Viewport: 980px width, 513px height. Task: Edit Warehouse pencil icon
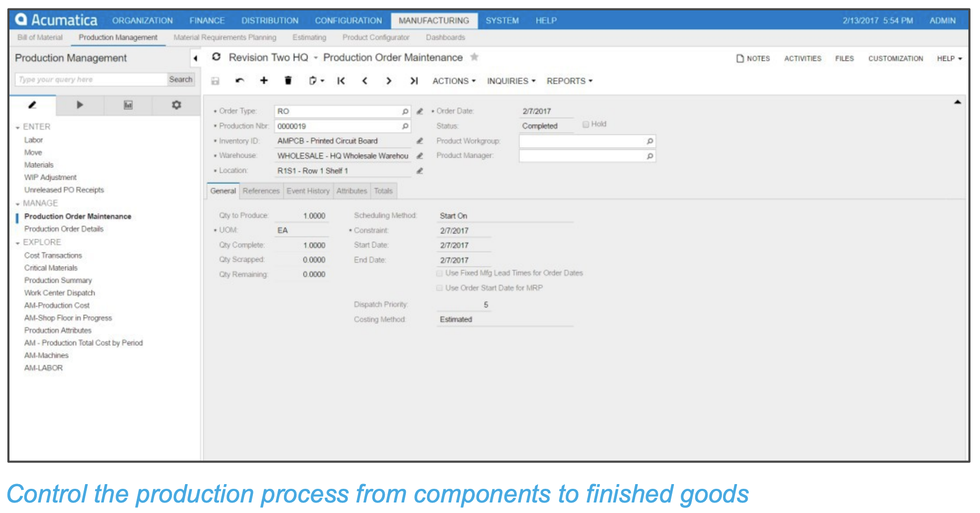coord(420,156)
